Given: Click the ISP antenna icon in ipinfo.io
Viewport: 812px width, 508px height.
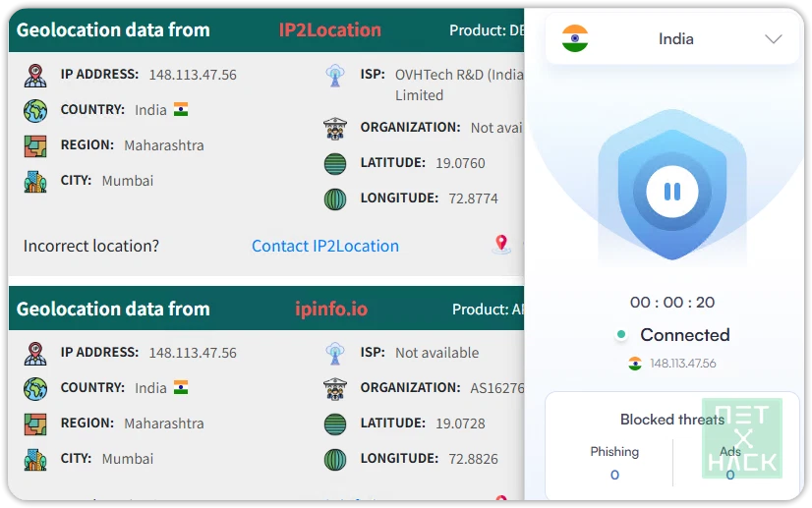Looking at the screenshot, I should click(x=335, y=354).
